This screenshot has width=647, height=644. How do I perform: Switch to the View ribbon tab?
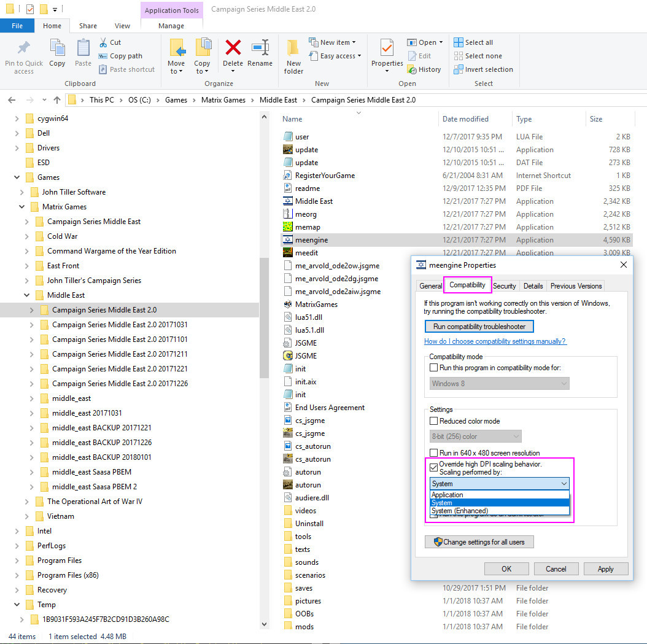pyautogui.click(x=122, y=26)
